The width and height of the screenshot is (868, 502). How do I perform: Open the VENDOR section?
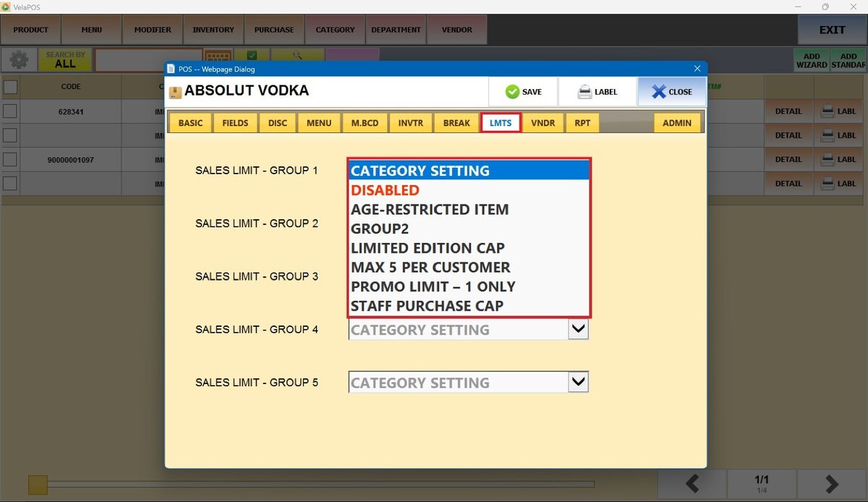pos(456,30)
